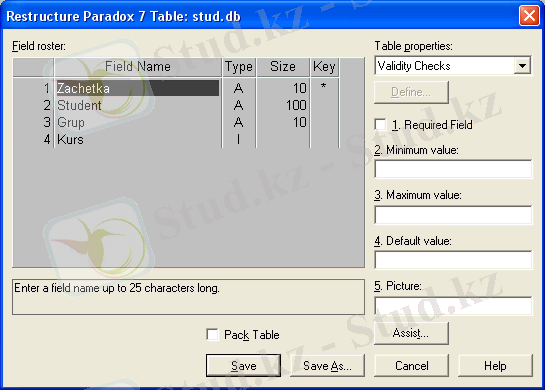545x390 pixels.
Task: Open the Validity Checks dropdown arrow
Action: [x=522, y=66]
